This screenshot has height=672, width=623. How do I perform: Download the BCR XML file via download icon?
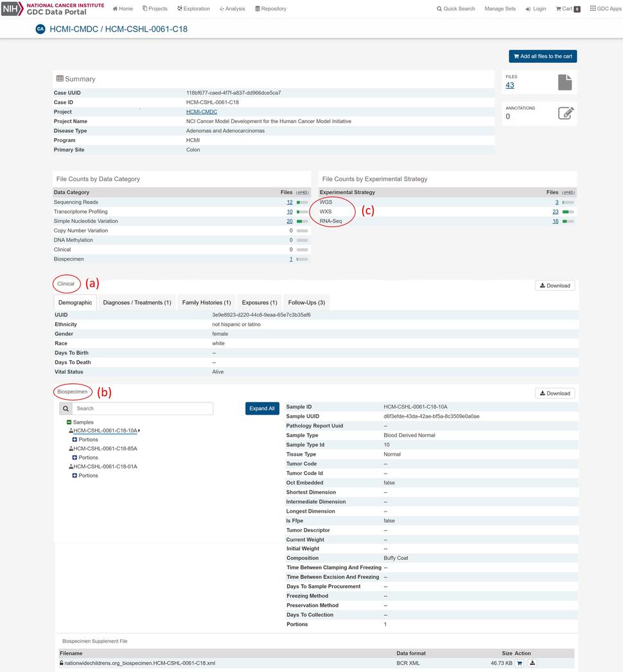click(x=532, y=663)
